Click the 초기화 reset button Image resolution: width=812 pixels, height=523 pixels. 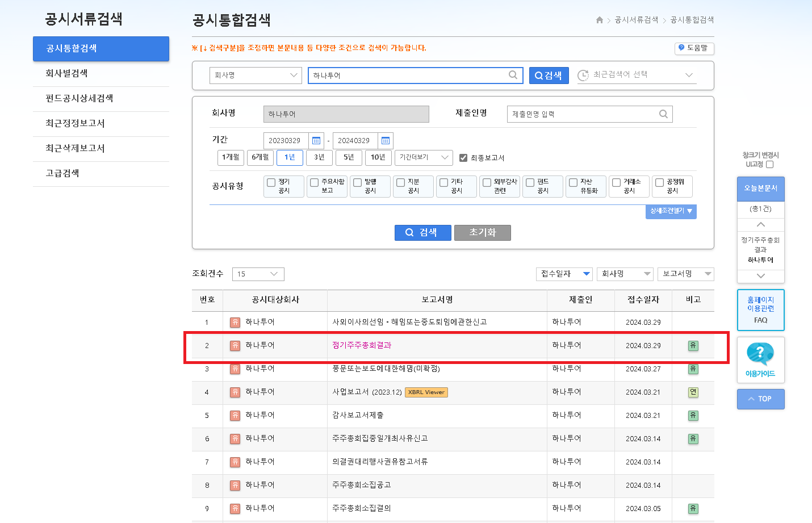pyautogui.click(x=483, y=233)
